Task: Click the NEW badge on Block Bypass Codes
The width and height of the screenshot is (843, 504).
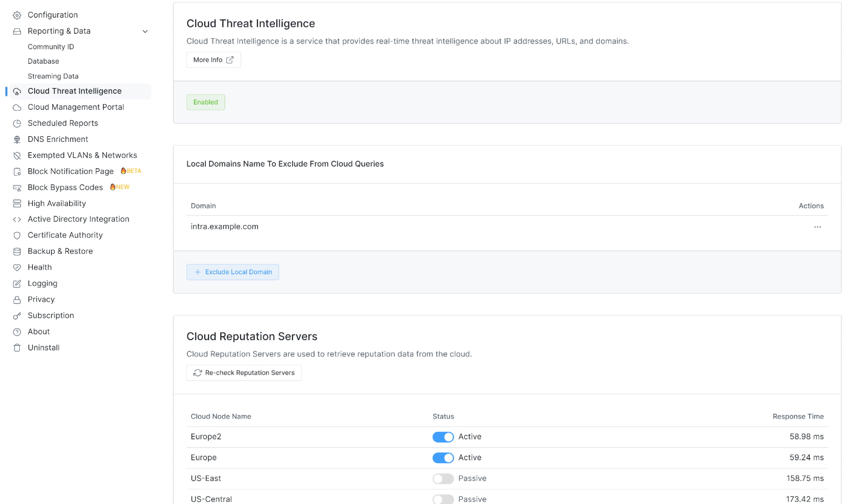Action: tap(120, 187)
